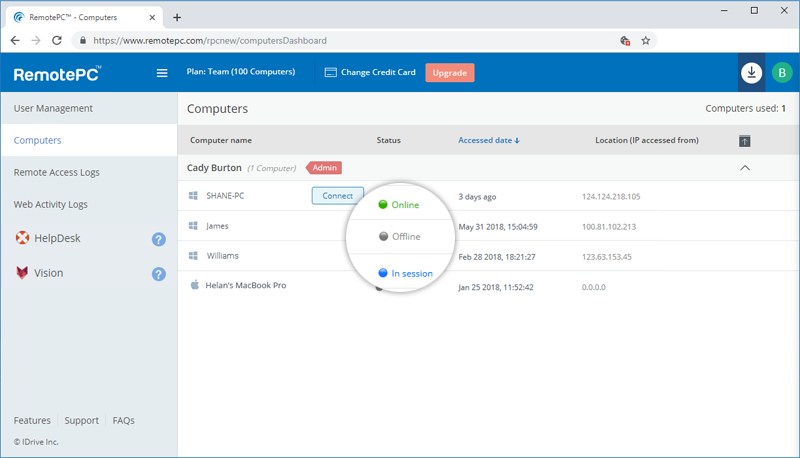The height and width of the screenshot is (458, 800).
Task: Collapse the Cady Burton group chevron
Action: [x=745, y=168]
